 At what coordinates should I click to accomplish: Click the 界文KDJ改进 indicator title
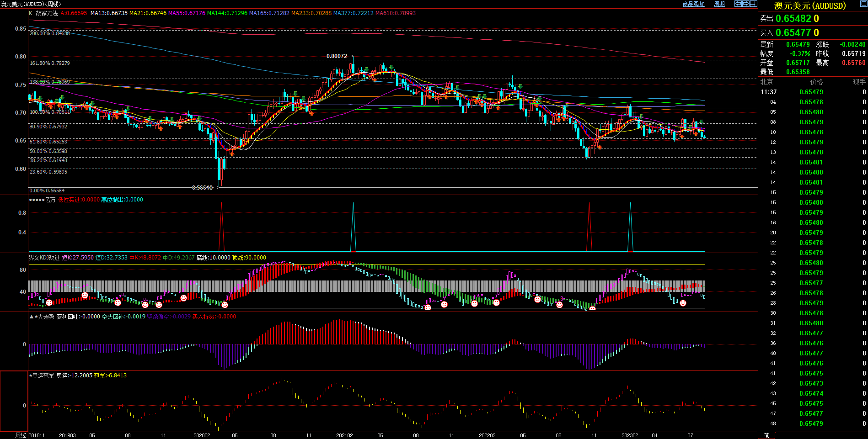point(44,258)
